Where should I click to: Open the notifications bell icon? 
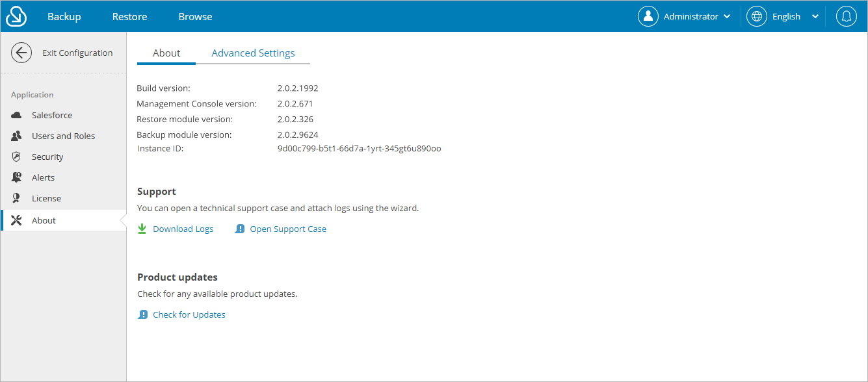[x=846, y=16]
